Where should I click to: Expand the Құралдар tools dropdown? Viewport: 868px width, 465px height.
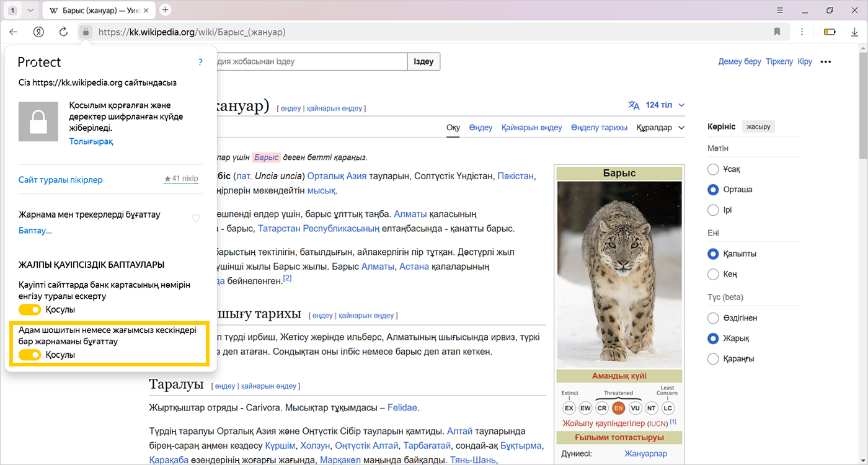click(x=660, y=128)
